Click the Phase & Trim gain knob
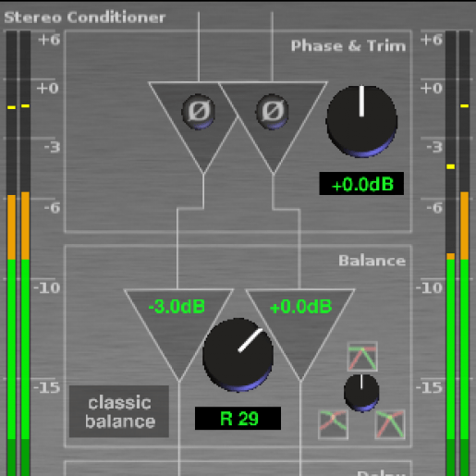 361,121
